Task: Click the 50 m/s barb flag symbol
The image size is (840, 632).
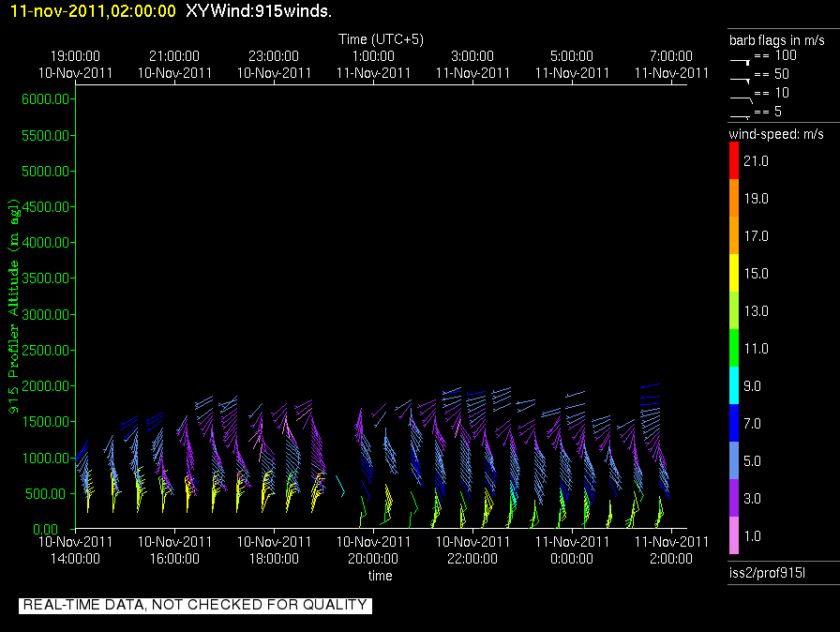Action: point(741,78)
